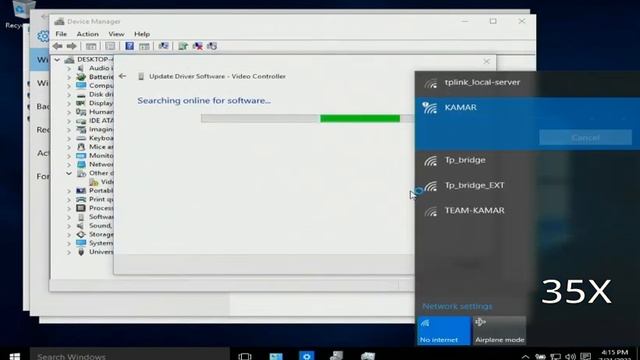Viewport: 640px width, 360px height.
Task: Select the Video Controller device icon
Action: click(94, 182)
